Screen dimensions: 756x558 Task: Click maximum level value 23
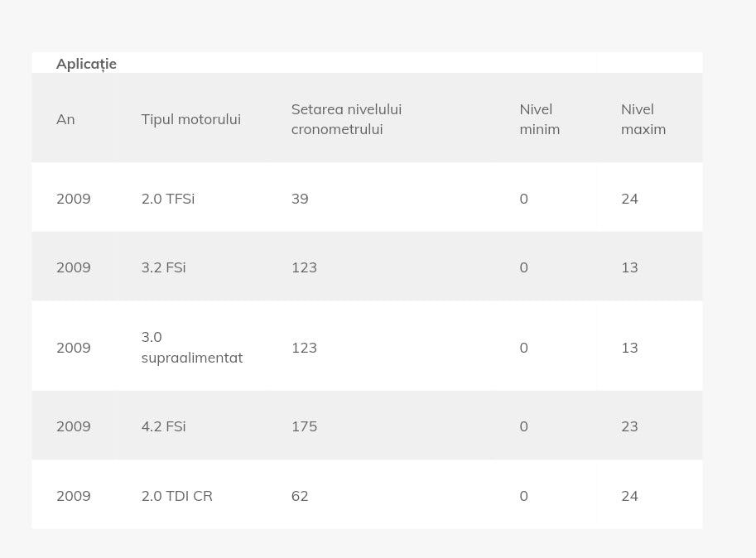tap(629, 426)
